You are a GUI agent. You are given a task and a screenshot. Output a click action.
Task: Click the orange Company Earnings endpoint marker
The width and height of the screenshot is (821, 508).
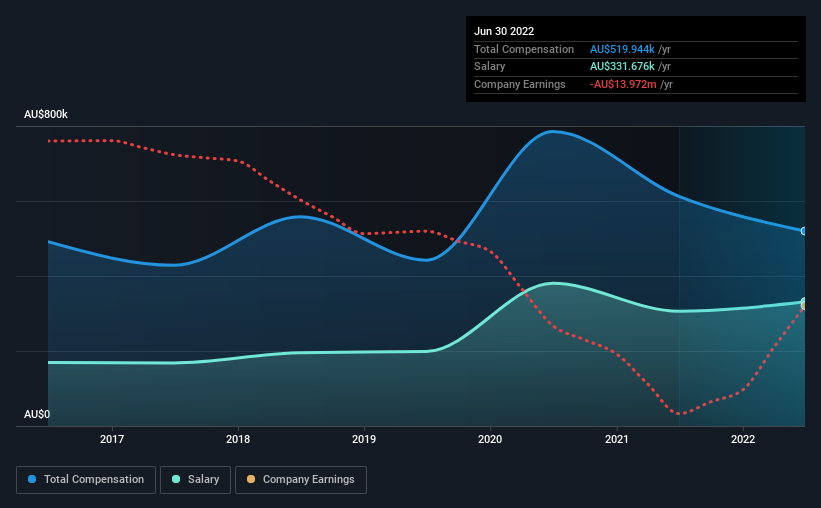804,306
